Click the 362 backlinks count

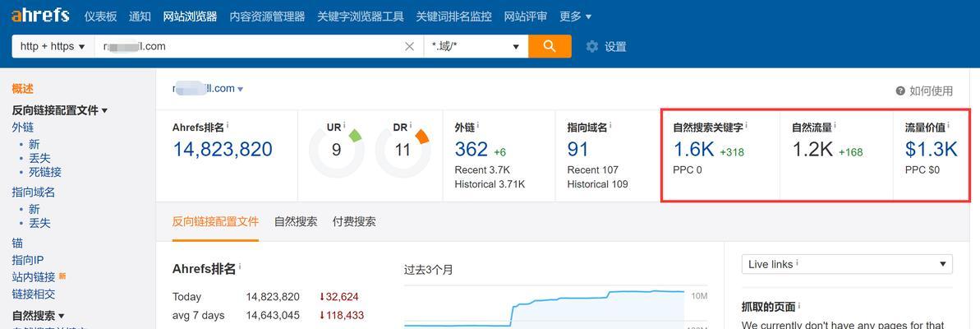pyautogui.click(x=472, y=150)
